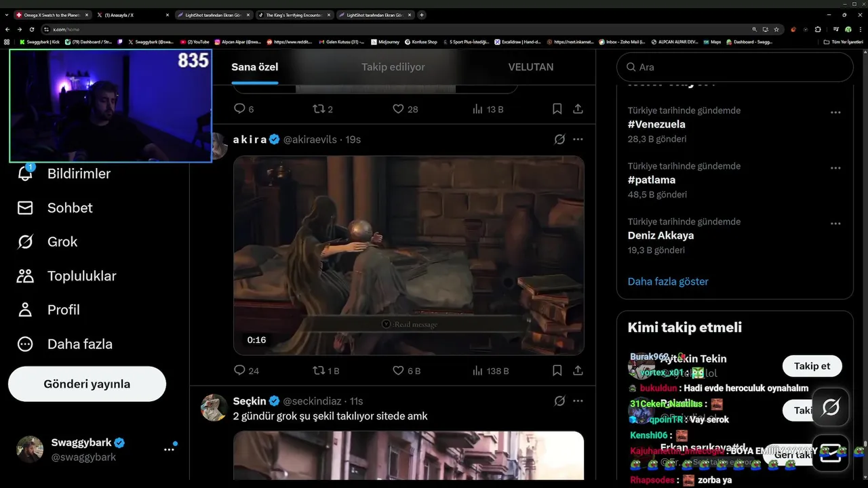Screen dimensions: 868x488
Task: Reply to the akira post
Action: [239, 371]
